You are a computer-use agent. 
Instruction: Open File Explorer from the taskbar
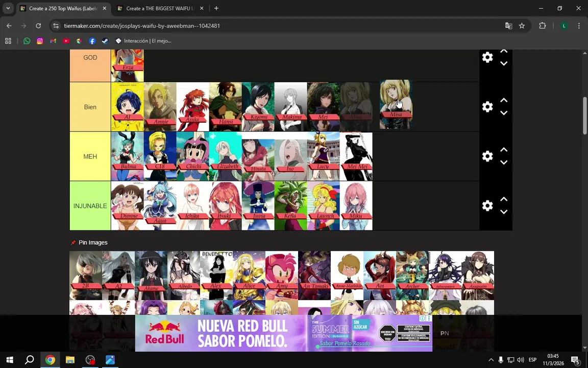[70, 360]
